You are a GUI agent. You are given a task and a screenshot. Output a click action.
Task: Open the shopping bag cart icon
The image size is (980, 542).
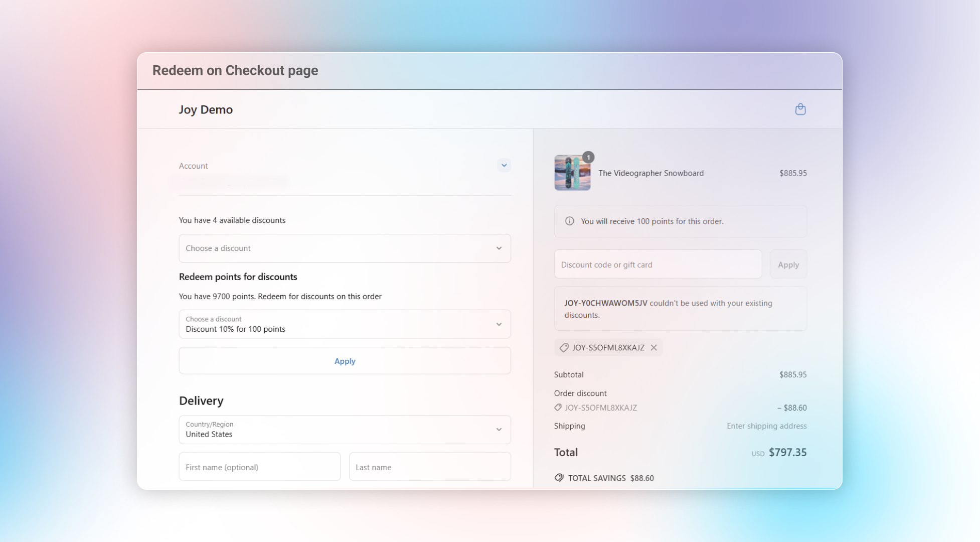(x=800, y=109)
